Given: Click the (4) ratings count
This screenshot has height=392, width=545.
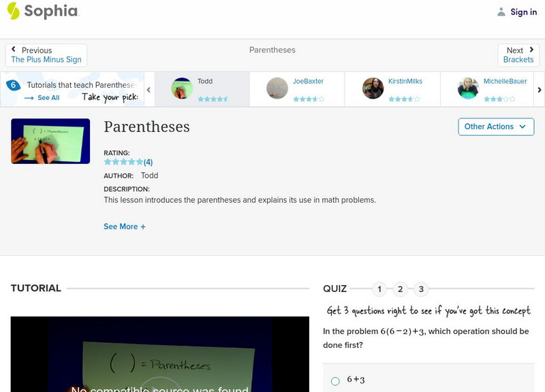Looking at the screenshot, I should (x=148, y=162).
